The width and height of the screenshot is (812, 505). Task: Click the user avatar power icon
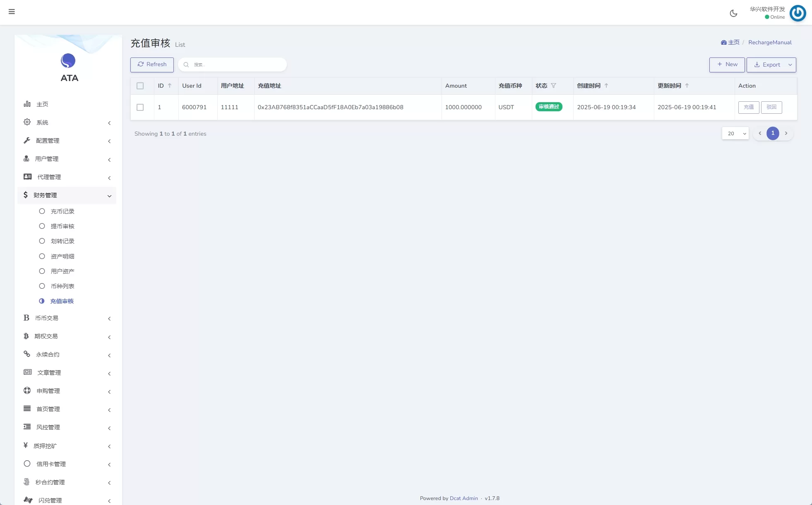[x=798, y=13]
